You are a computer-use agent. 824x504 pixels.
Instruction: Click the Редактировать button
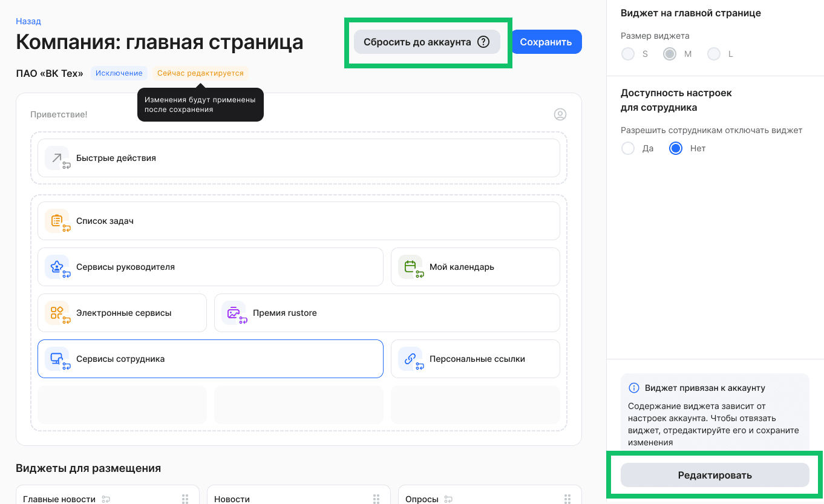(714, 475)
